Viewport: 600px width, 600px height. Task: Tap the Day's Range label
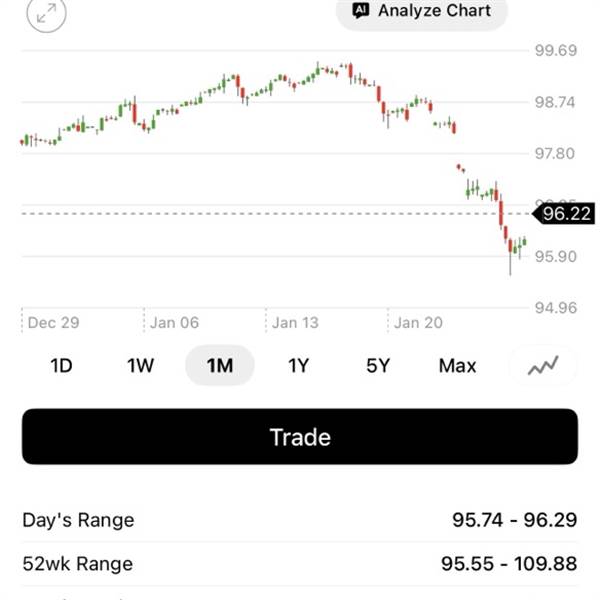point(78,520)
